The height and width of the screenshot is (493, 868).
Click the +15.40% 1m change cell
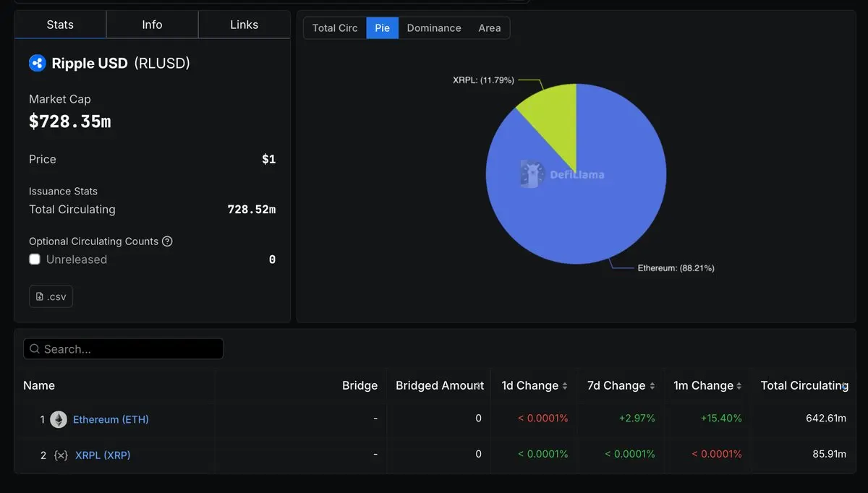[x=721, y=419]
